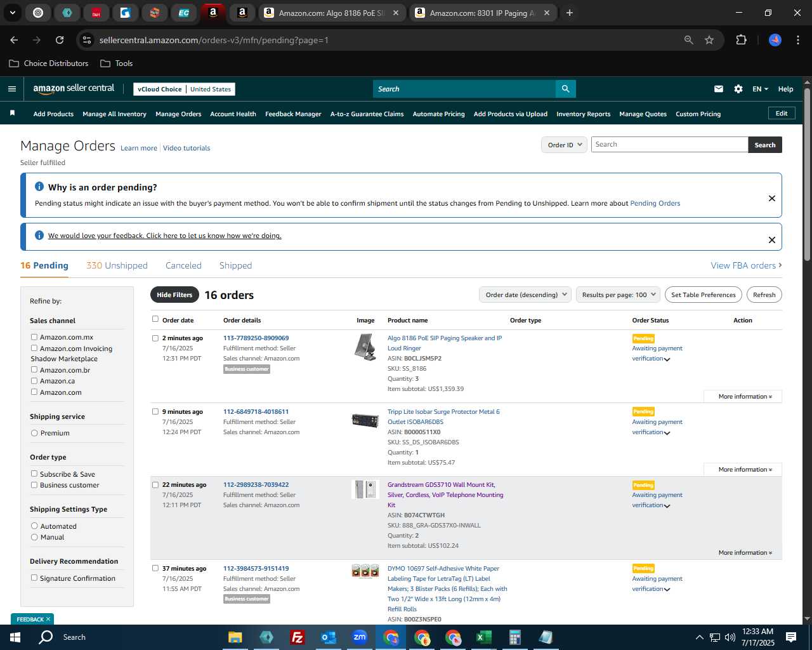The height and width of the screenshot is (650, 812).
Task: Check the Subscribe & Save order type
Action: point(34,474)
